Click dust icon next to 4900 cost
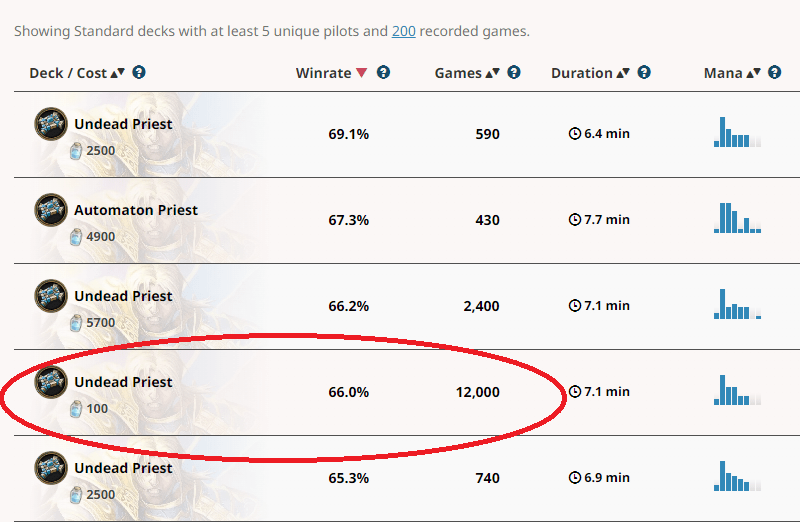This screenshot has width=800, height=522. coord(77,238)
